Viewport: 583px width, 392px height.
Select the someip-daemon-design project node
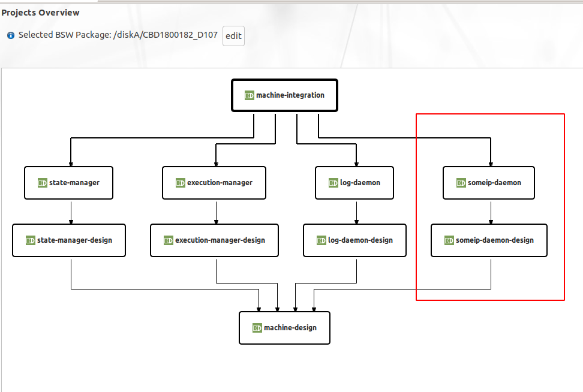[489, 240]
